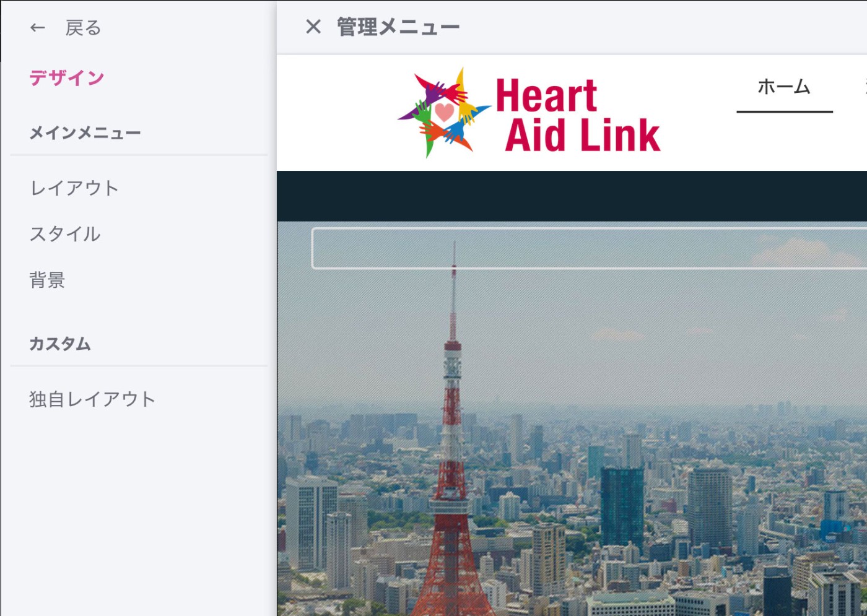This screenshot has height=616, width=867.
Task: Click the dark navy band below header
Action: pyautogui.click(x=572, y=196)
